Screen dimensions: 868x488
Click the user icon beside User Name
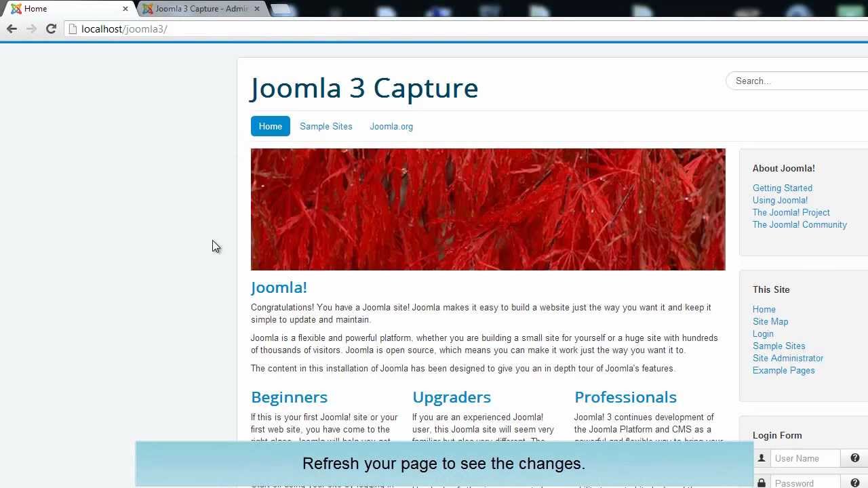pyautogui.click(x=762, y=458)
